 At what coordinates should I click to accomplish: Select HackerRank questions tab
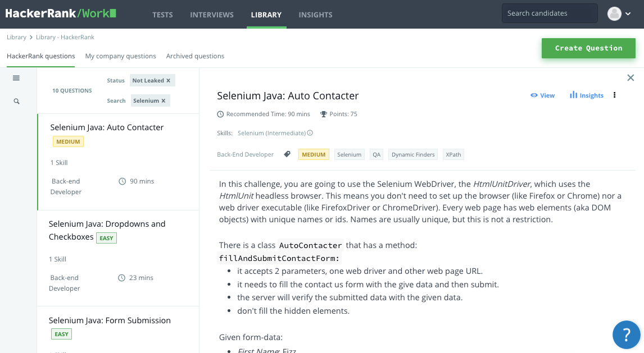pos(40,56)
